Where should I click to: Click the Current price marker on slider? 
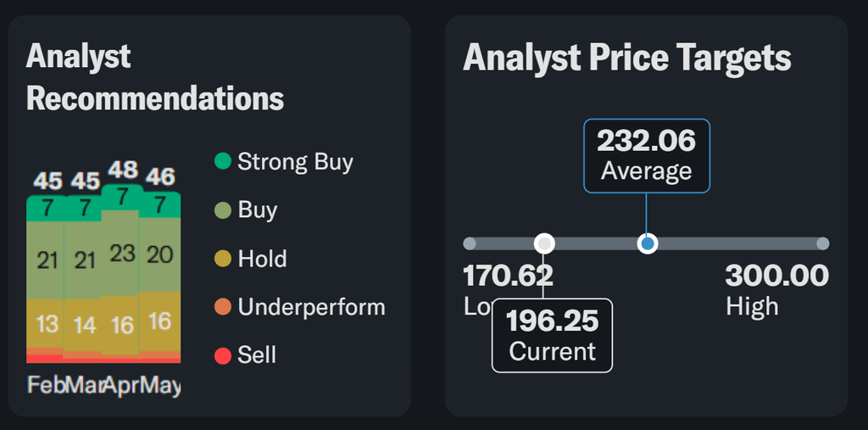544,244
